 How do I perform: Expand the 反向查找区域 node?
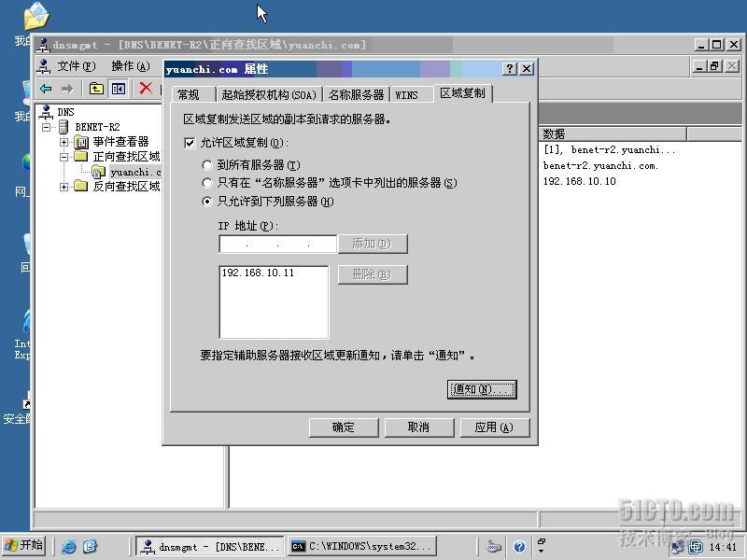(x=63, y=187)
